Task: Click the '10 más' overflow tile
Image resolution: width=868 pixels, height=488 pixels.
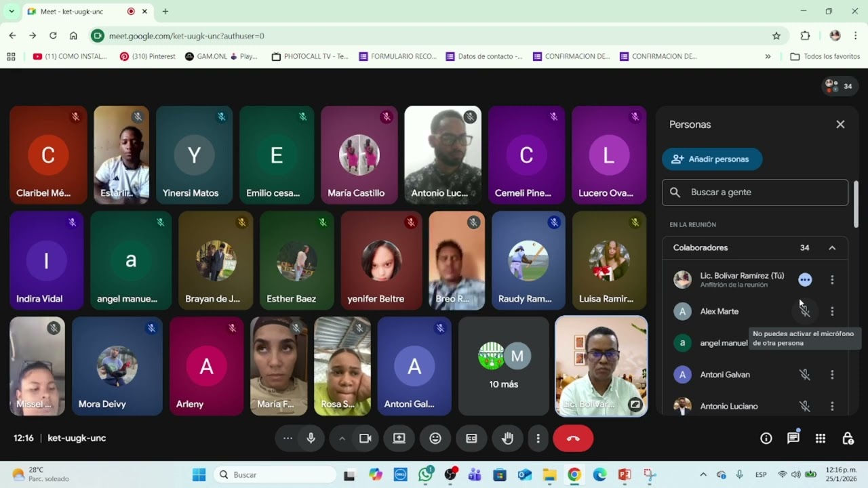Action: tap(504, 366)
